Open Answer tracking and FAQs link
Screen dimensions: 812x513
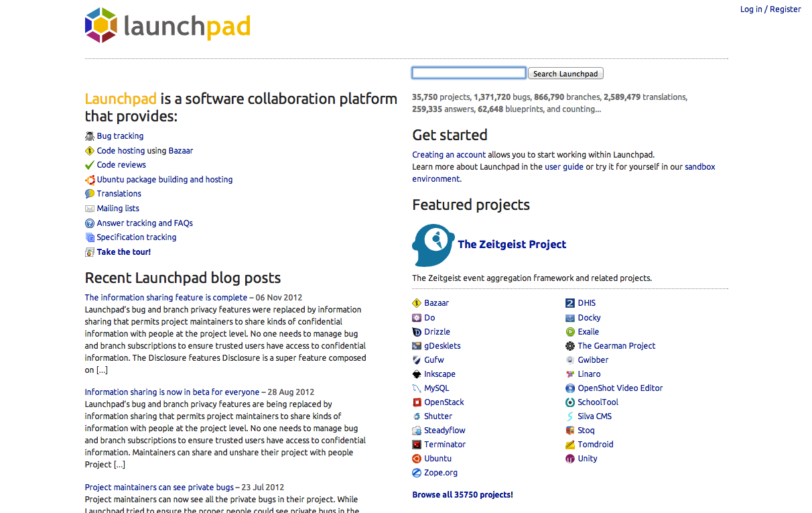[145, 223]
